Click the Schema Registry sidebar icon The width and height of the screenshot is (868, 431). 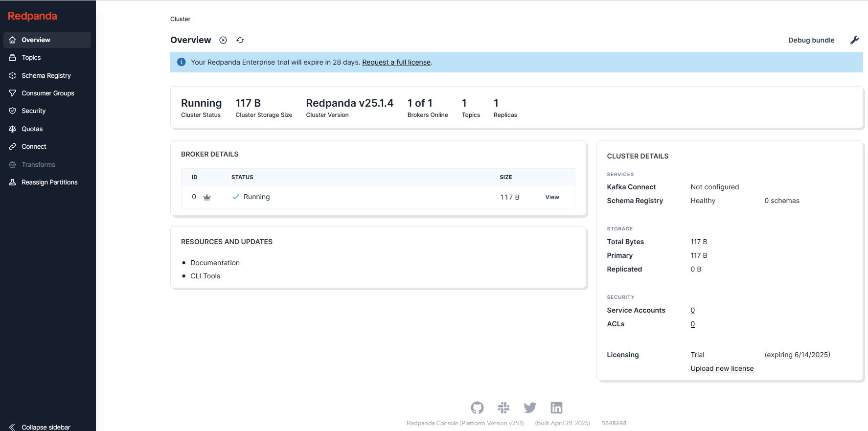[x=13, y=76]
